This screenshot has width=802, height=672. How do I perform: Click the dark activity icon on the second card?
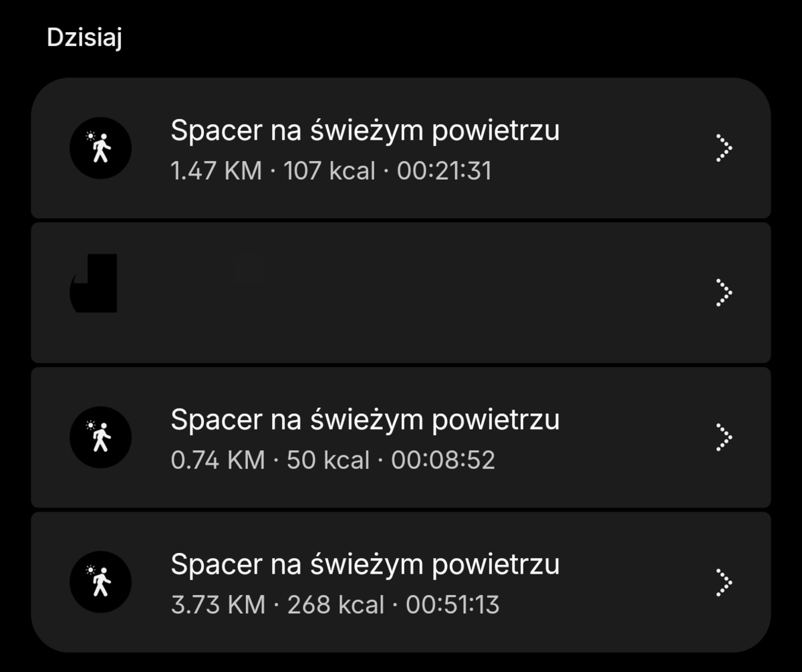[94, 282]
